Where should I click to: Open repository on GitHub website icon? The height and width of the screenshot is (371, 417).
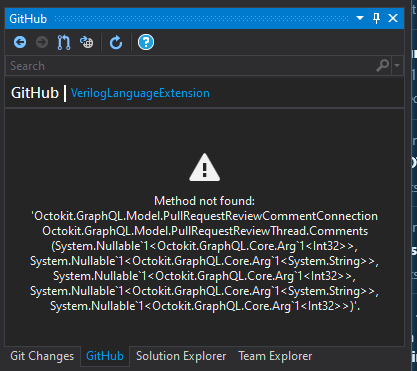pos(87,42)
